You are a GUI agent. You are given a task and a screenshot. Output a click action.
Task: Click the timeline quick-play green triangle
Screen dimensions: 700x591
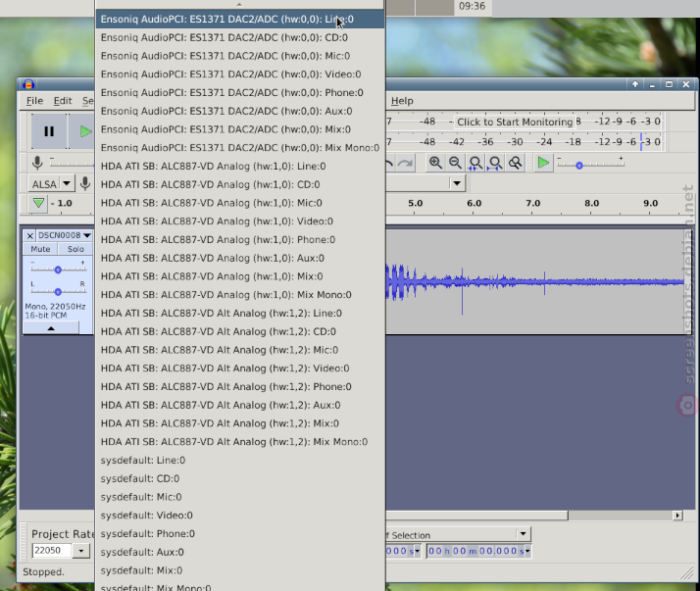coord(38,203)
